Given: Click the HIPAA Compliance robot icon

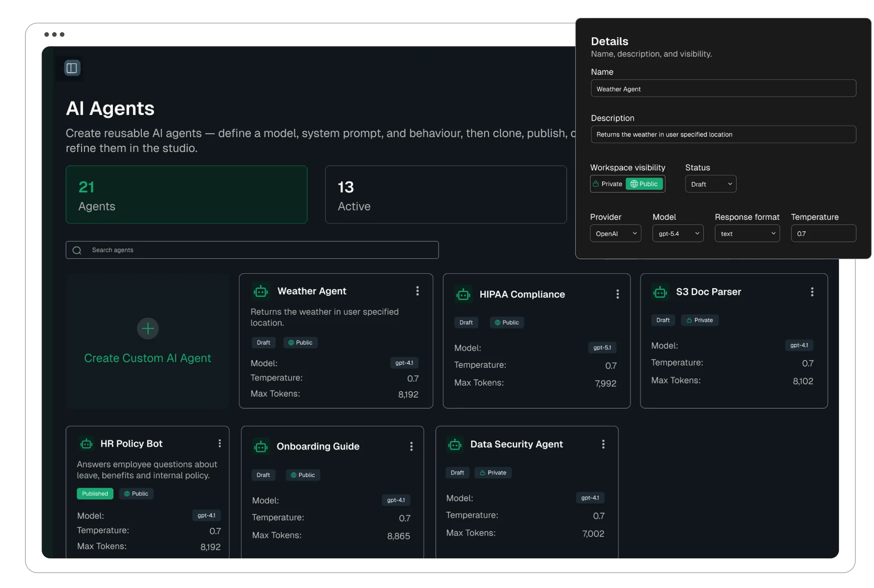Looking at the screenshot, I should point(463,294).
